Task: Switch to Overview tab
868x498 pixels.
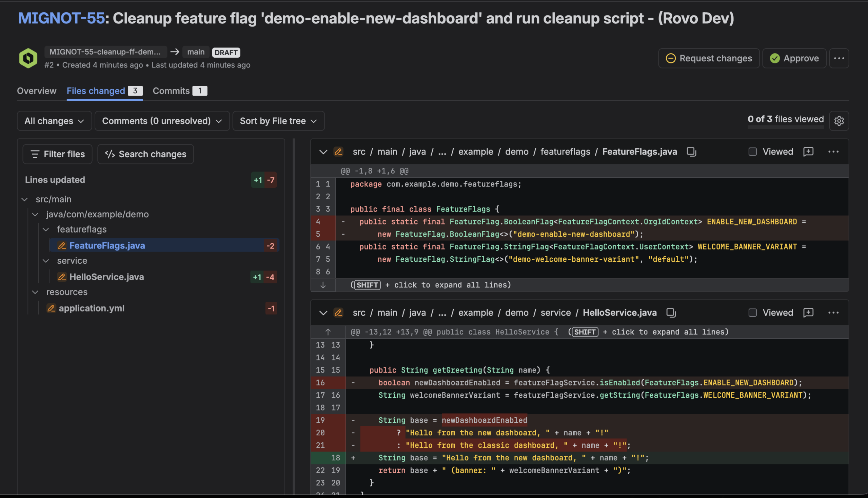Action: (x=37, y=91)
